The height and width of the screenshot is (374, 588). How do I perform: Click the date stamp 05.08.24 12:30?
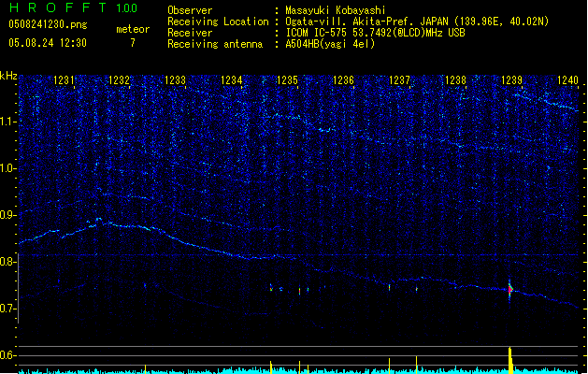(48, 43)
